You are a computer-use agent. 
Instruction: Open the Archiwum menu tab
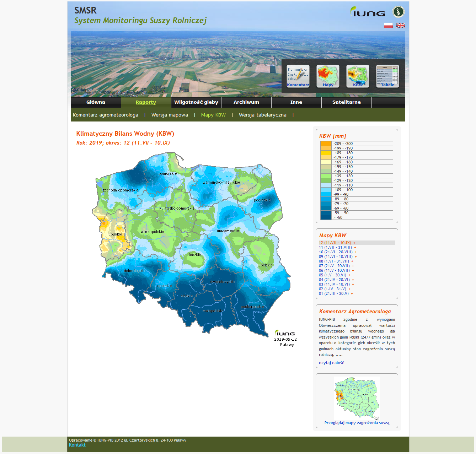pos(246,102)
